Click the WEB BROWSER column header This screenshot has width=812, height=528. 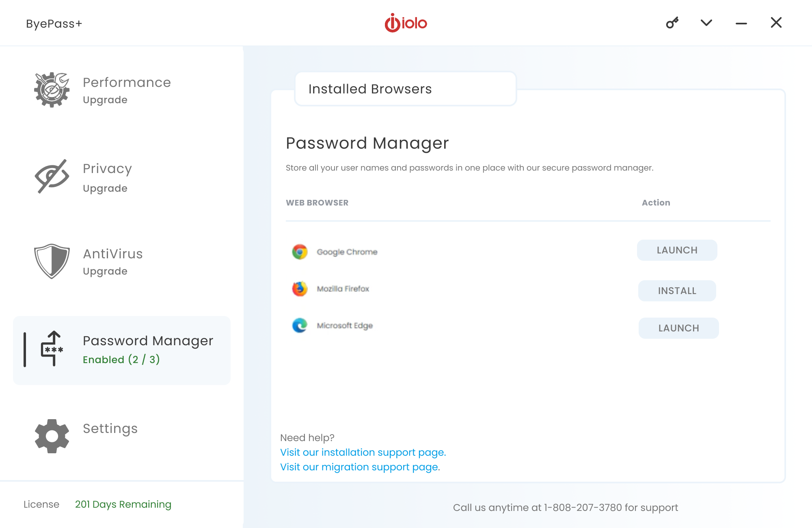click(x=317, y=203)
